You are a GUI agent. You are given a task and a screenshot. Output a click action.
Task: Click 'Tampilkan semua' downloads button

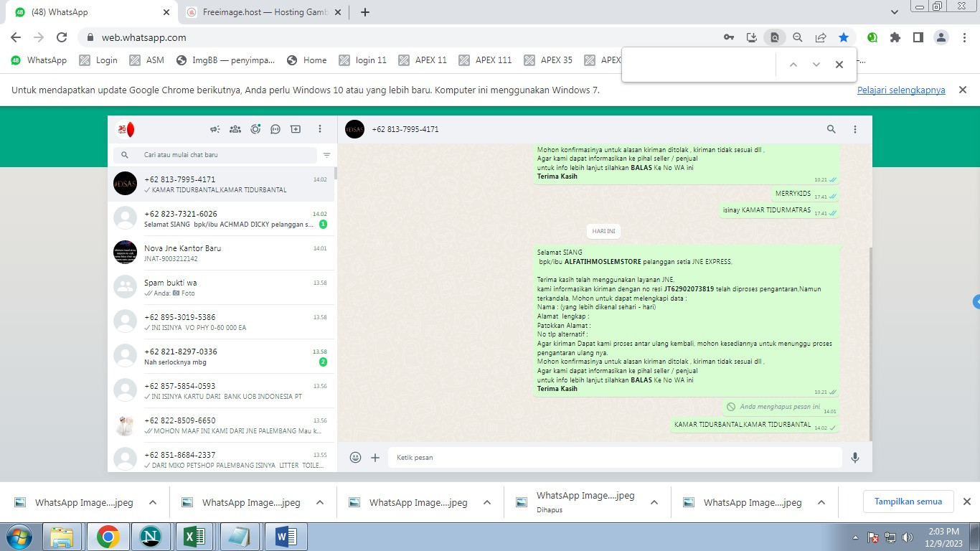coord(908,501)
